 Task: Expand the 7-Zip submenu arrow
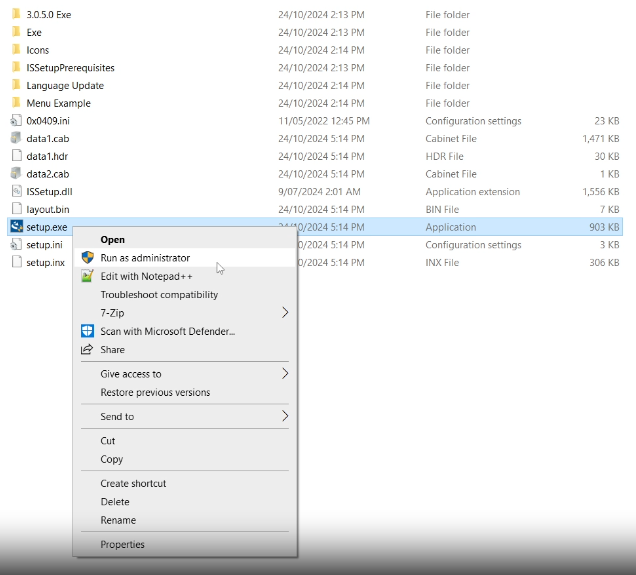285,313
